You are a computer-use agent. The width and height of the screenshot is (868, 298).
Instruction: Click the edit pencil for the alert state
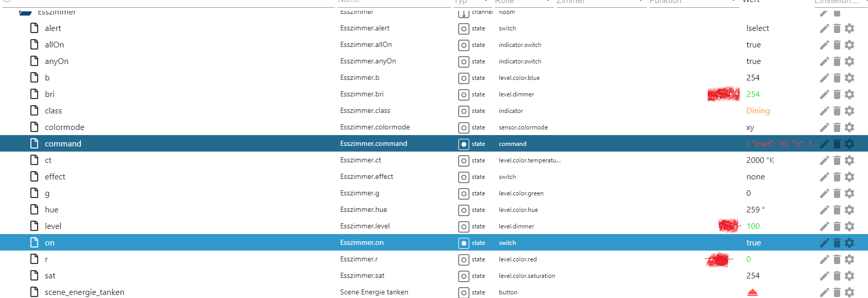click(824, 28)
